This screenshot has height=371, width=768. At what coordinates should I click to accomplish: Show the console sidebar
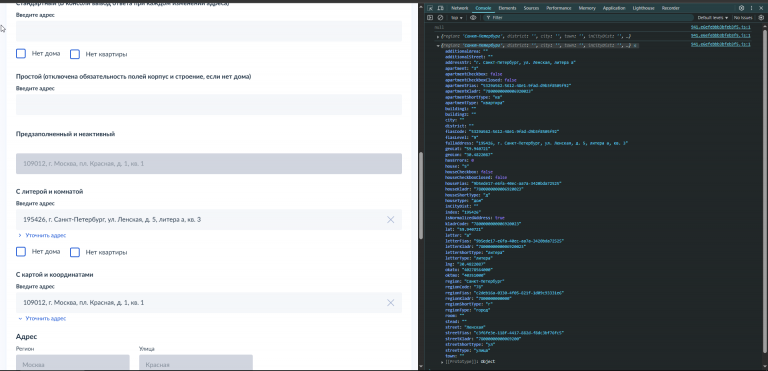pos(430,18)
